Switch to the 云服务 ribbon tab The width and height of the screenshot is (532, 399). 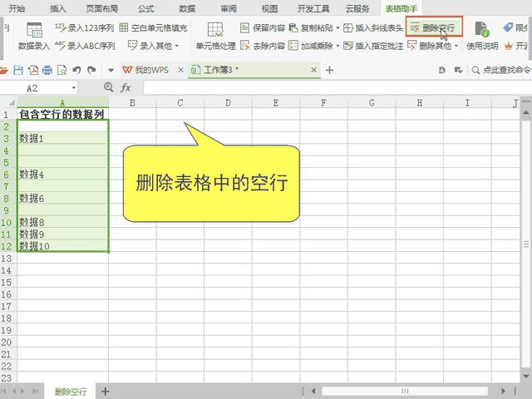(x=357, y=8)
